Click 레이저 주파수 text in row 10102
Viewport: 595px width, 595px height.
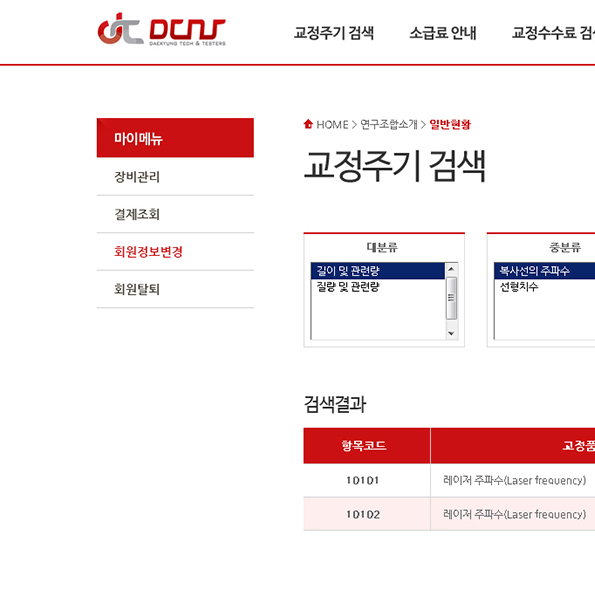click(x=514, y=515)
